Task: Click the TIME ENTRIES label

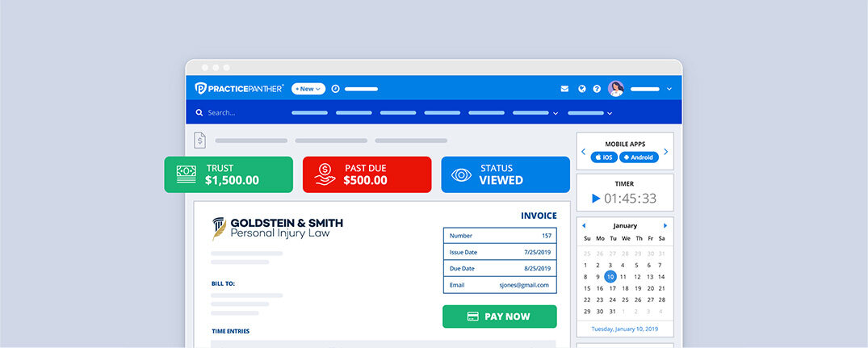Action: (x=230, y=331)
